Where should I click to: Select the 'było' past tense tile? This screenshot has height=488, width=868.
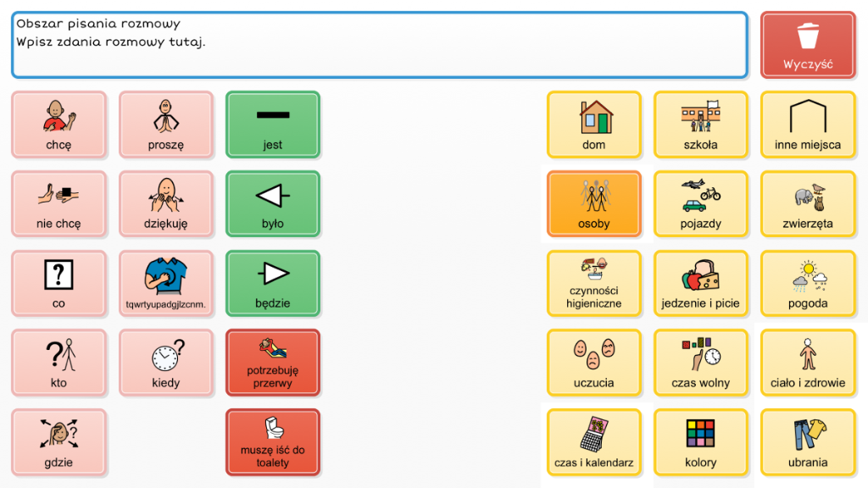click(x=272, y=204)
